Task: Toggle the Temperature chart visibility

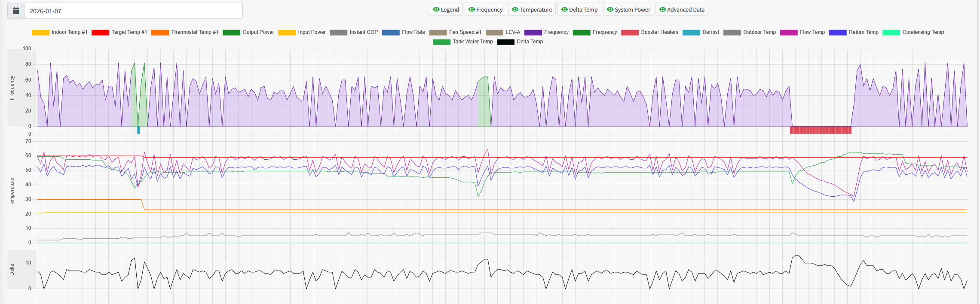Action: (532, 9)
